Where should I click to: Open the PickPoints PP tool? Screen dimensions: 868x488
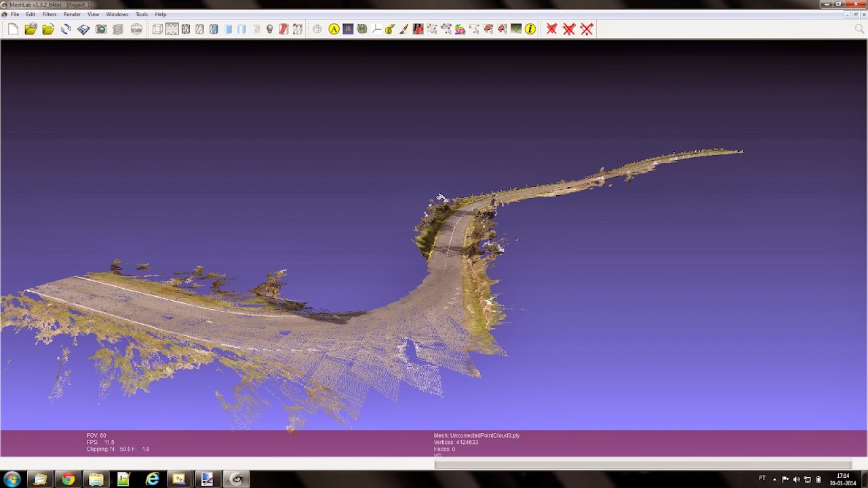(x=418, y=29)
